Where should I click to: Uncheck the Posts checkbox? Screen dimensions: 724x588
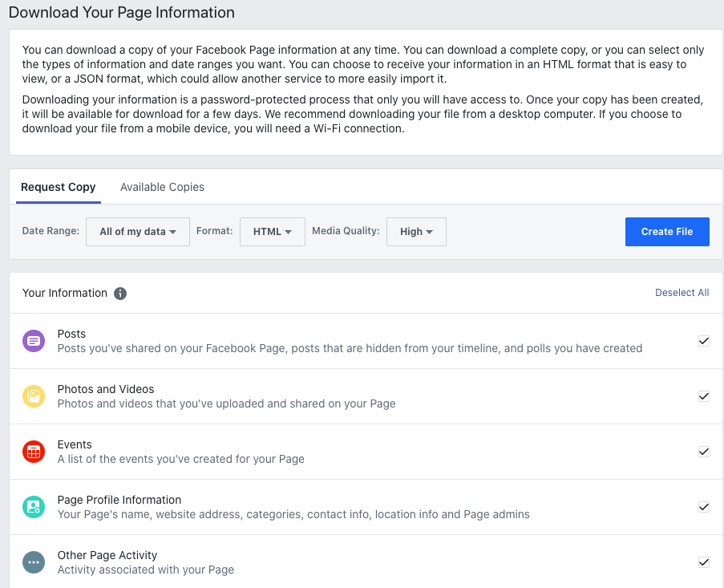click(704, 341)
